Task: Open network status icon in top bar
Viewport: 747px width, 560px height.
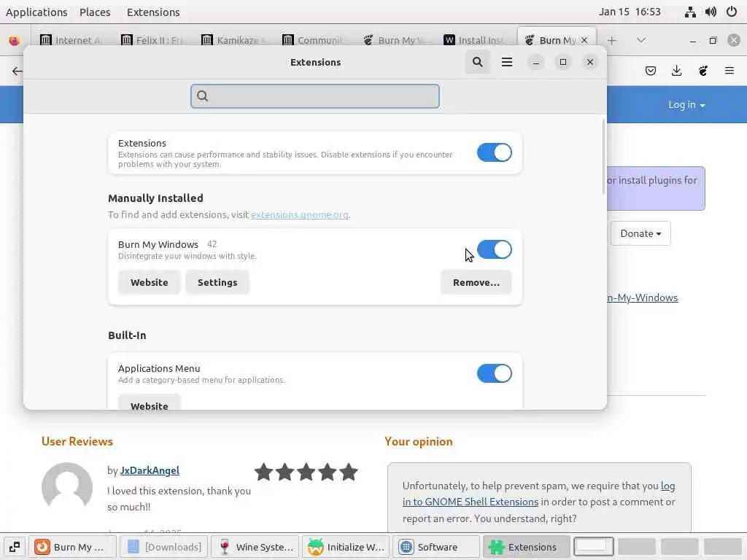Action: coord(690,12)
